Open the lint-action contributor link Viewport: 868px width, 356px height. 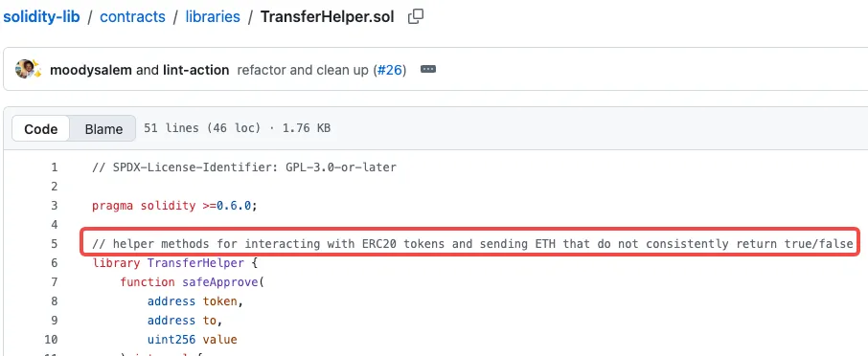click(x=196, y=71)
